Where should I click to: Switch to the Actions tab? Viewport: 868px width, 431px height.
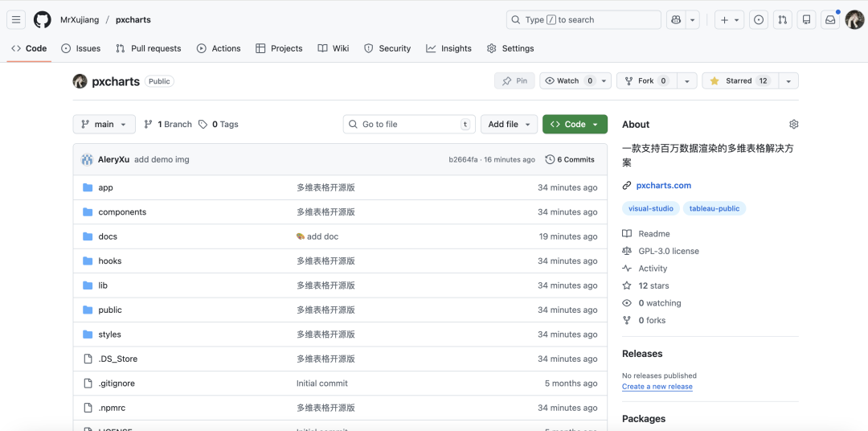tap(219, 48)
